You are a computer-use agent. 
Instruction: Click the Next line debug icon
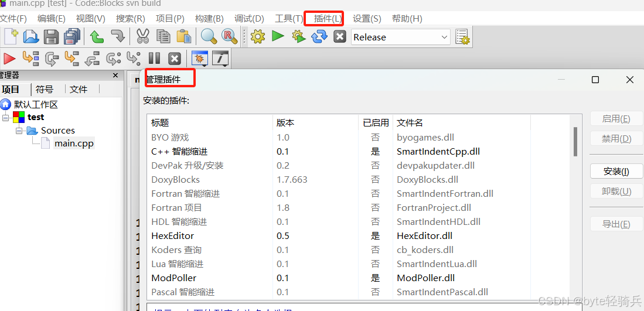52,59
